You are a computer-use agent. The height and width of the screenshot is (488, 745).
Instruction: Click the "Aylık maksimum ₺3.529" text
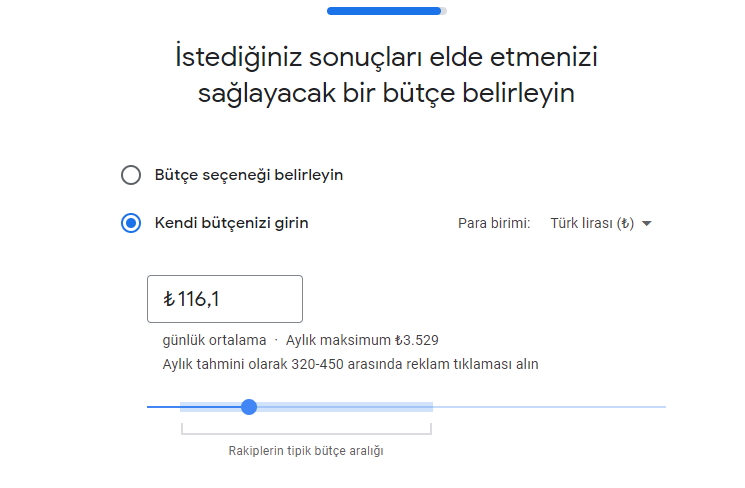(x=362, y=340)
